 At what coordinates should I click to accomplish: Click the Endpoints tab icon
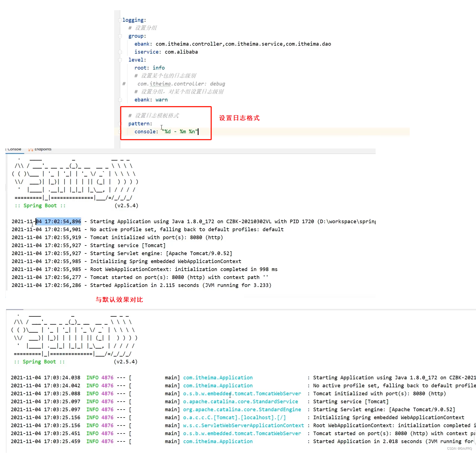[x=31, y=150]
